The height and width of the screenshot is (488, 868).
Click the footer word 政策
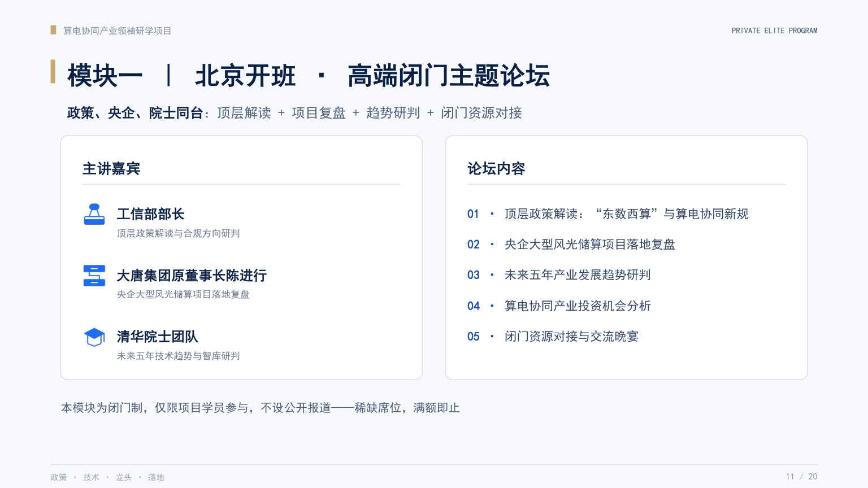point(59,477)
